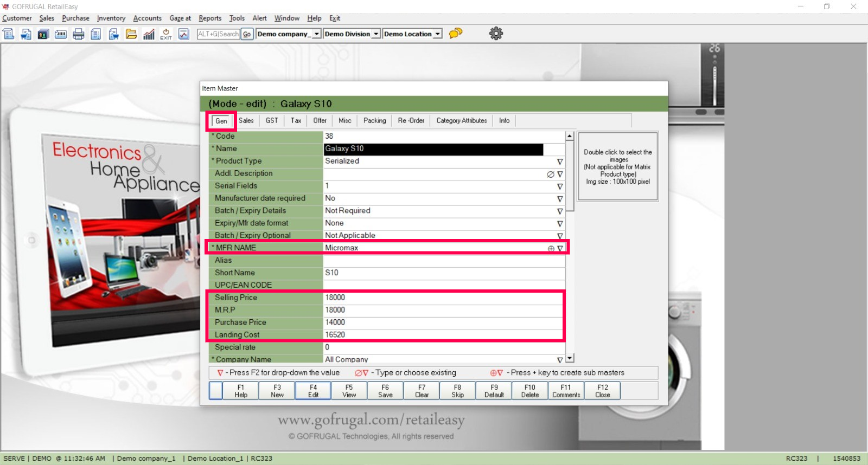Screen dimensions: 868x465
Task: Click the Purchase Price field value 14000
Action: click(443, 322)
